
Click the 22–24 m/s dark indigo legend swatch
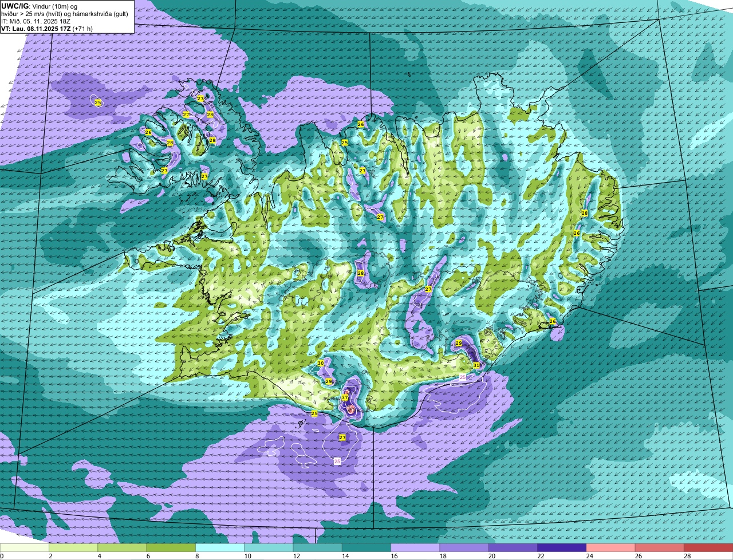(x=562, y=547)
